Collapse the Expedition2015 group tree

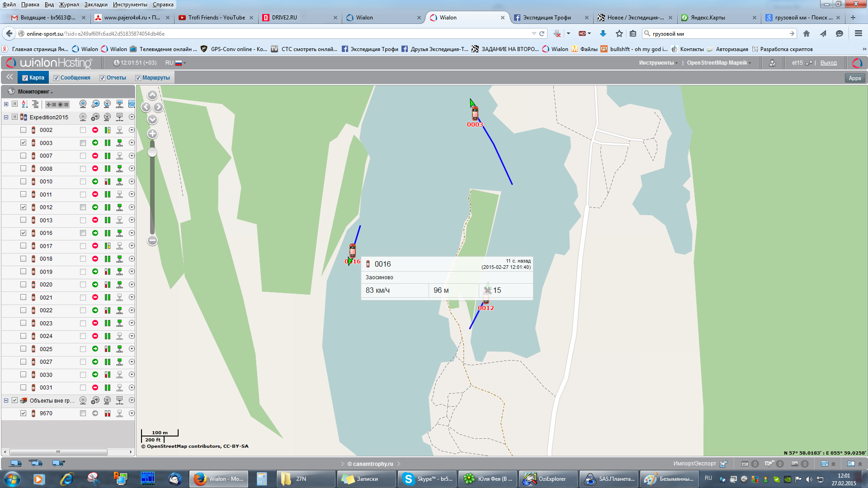point(6,117)
